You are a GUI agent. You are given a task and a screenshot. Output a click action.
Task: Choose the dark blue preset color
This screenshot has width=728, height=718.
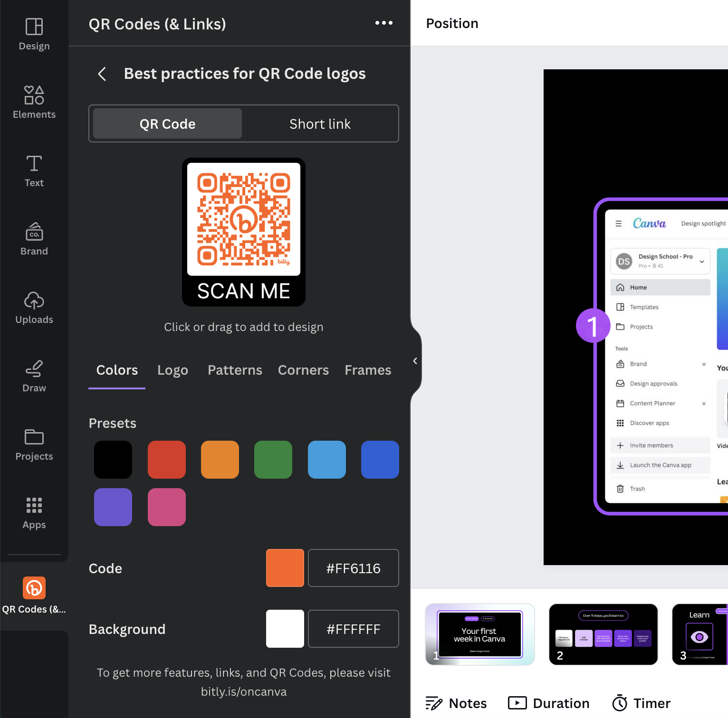pos(380,460)
